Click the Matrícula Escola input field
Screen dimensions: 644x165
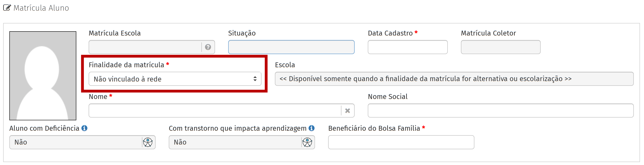(x=145, y=47)
